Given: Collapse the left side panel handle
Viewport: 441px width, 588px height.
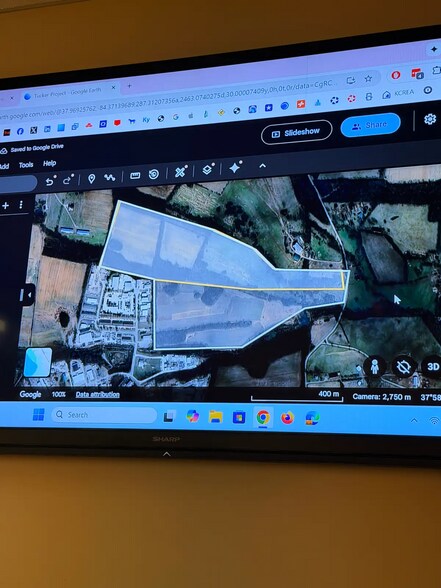Looking at the screenshot, I should coord(28,294).
